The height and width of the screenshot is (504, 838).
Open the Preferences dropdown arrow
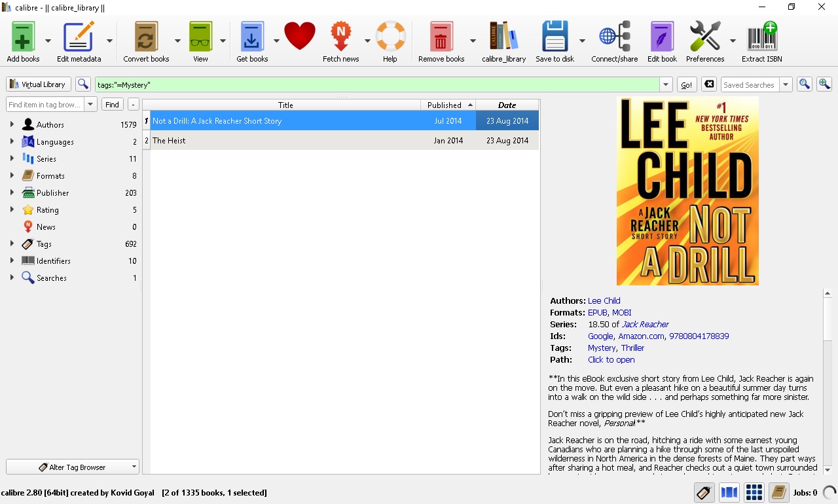click(x=733, y=41)
